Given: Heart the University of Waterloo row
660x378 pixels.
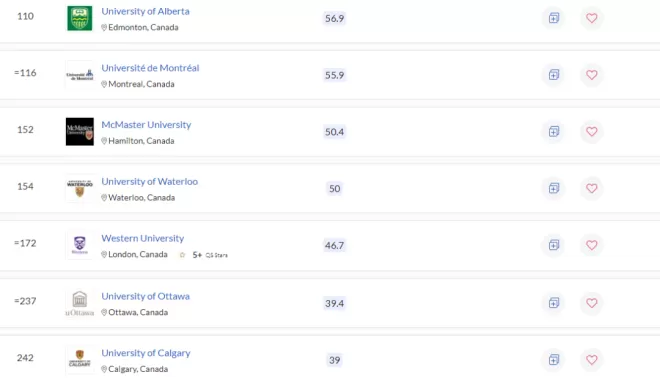Looking at the screenshot, I should 591,188.
